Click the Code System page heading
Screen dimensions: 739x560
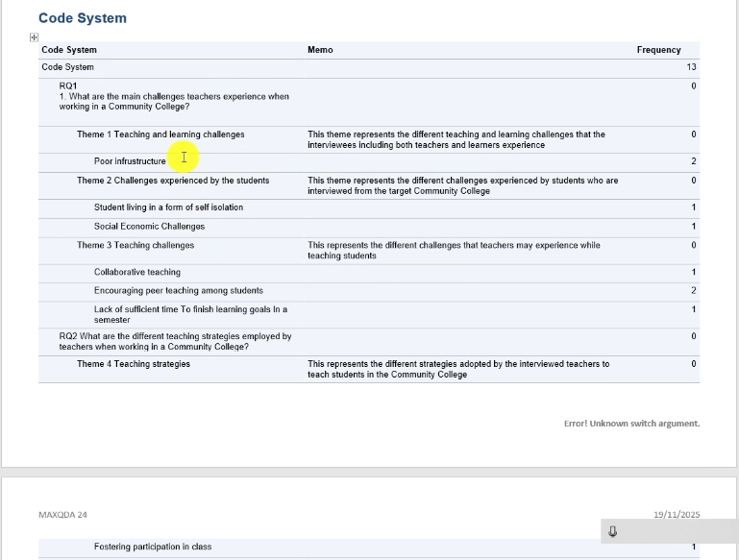(83, 18)
